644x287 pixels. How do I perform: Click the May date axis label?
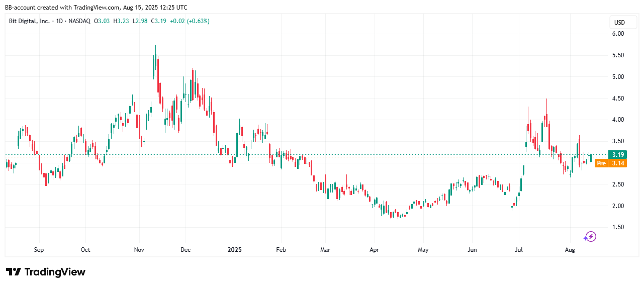423,250
